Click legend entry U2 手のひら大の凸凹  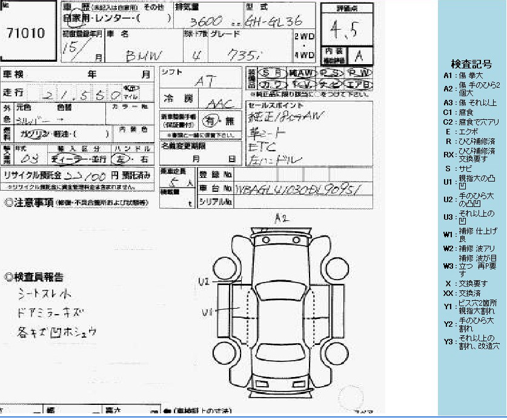(x=469, y=200)
